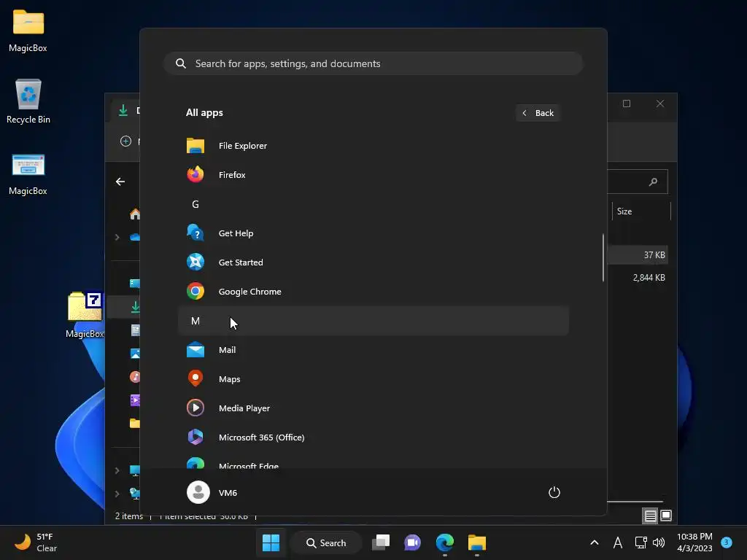Open File Explorer from All apps list
The width and height of the screenshot is (747, 560).
point(373,146)
